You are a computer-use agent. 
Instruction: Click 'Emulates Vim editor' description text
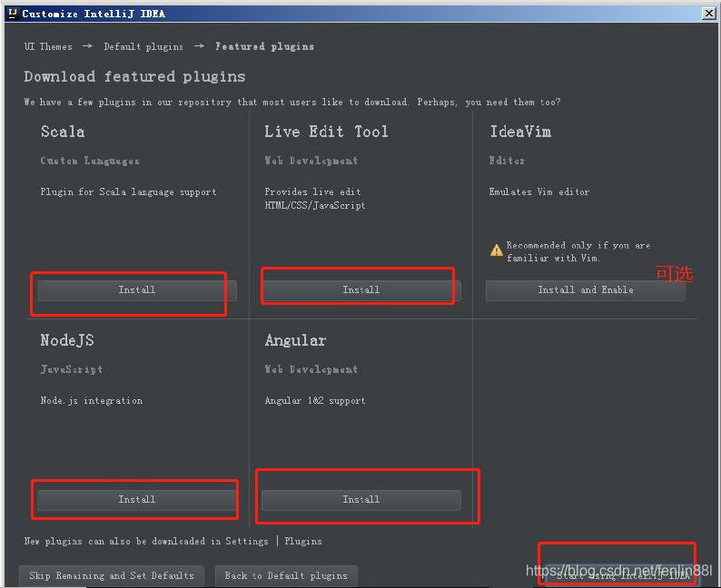538,191
